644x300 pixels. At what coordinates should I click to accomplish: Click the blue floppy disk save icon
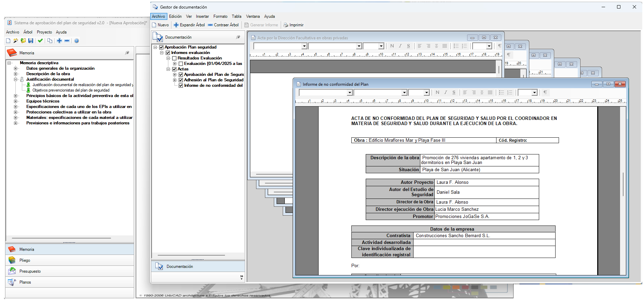[31, 41]
